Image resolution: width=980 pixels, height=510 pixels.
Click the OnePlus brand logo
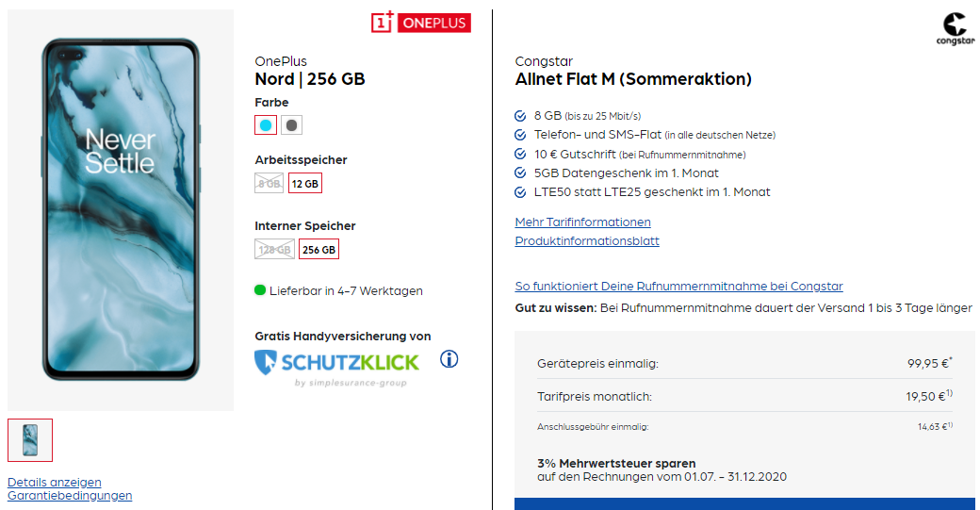pyautogui.click(x=420, y=22)
